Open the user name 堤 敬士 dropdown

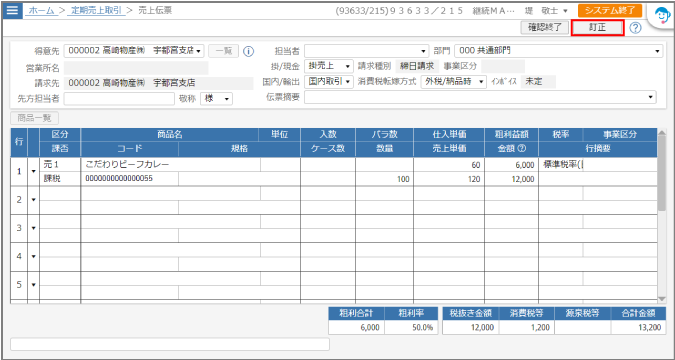pyautogui.click(x=546, y=10)
